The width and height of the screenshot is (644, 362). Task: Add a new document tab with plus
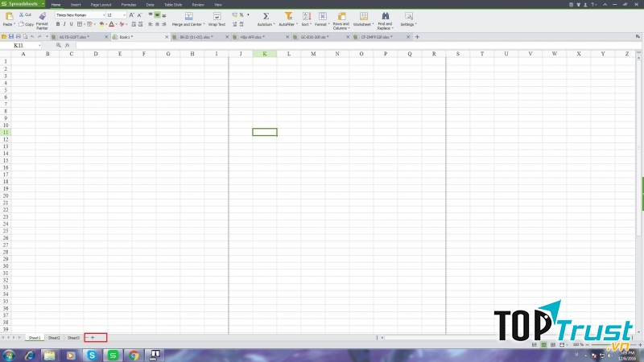tap(417, 37)
